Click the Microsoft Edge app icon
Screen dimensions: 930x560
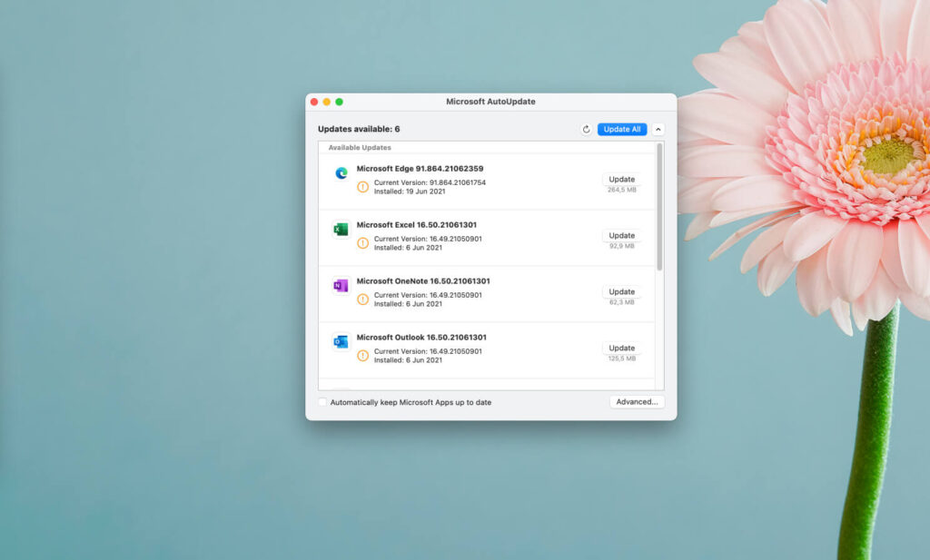(x=341, y=172)
